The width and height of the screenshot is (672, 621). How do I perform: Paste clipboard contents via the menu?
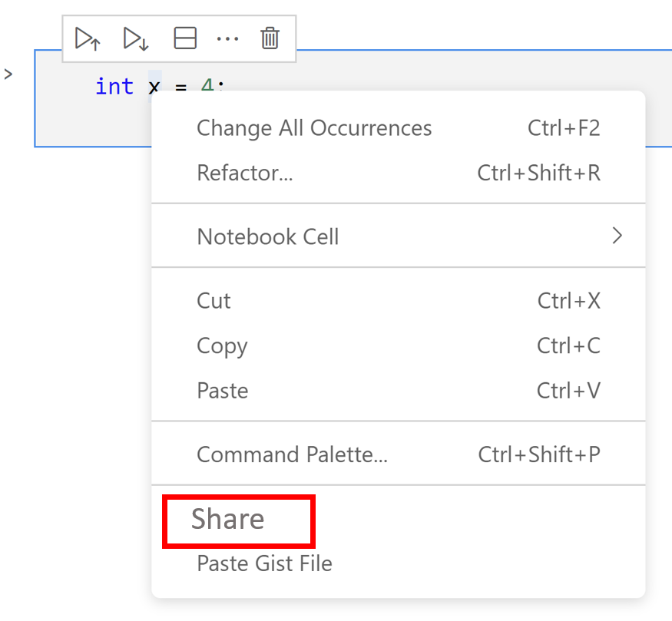click(x=222, y=390)
